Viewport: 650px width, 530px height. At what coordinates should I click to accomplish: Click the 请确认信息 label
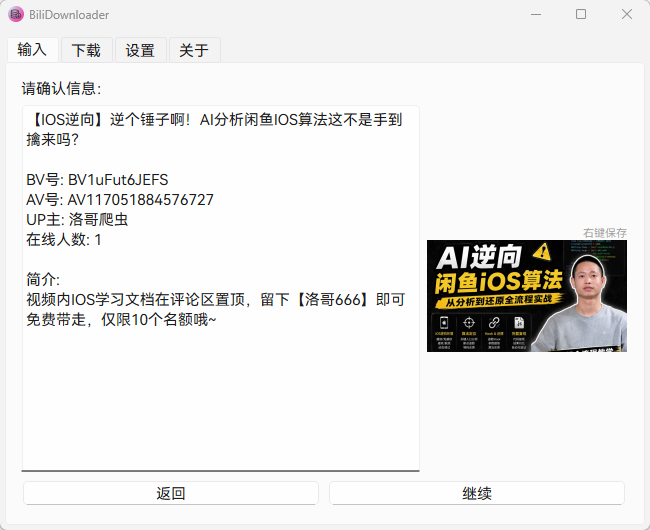(x=61, y=88)
